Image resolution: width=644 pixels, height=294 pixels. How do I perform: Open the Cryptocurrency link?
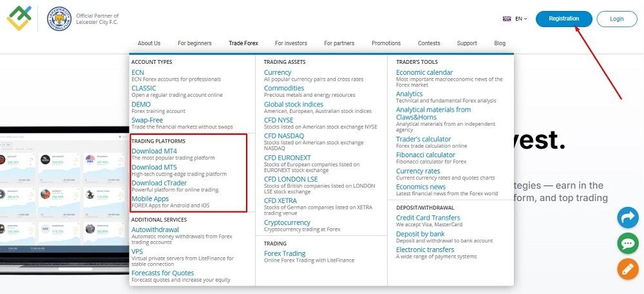287,223
